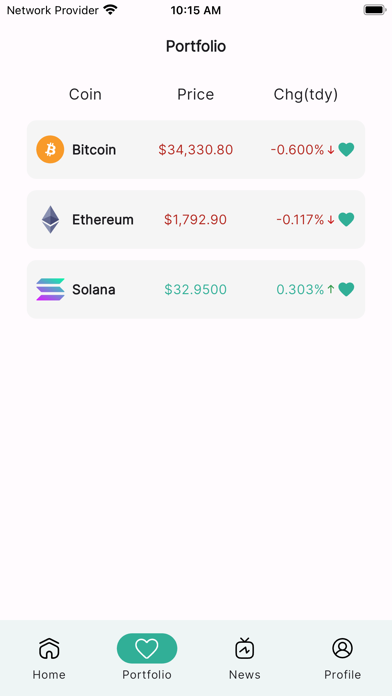
Task: Click the Coin column header
Action: click(85, 94)
